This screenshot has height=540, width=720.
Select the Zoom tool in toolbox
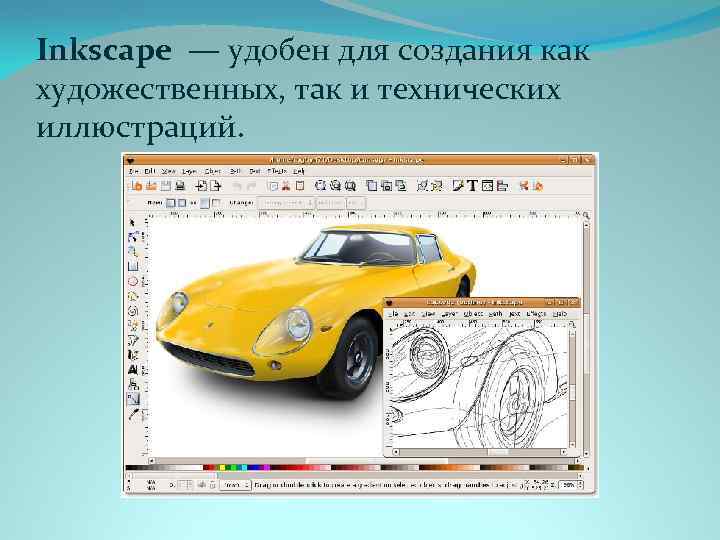(x=133, y=252)
